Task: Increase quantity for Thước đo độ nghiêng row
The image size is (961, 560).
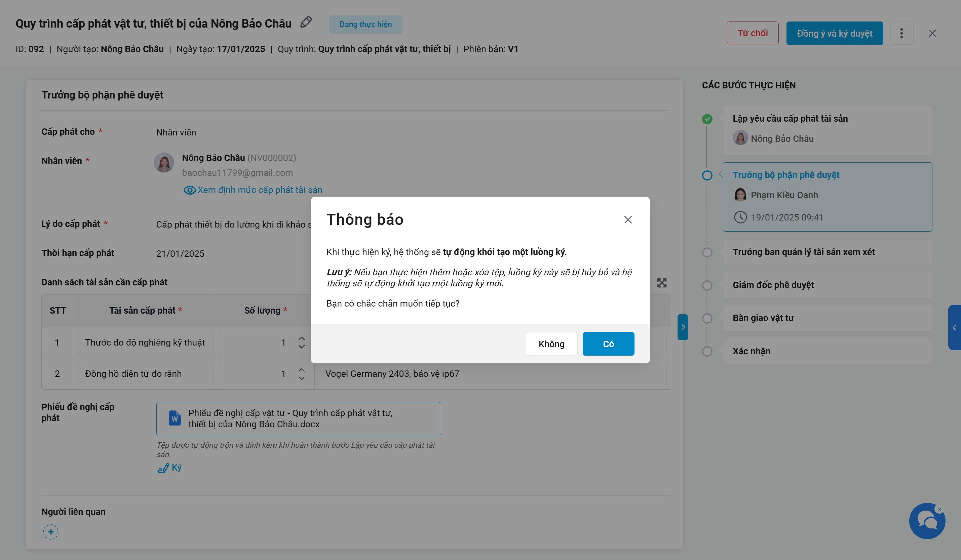Action: point(301,338)
